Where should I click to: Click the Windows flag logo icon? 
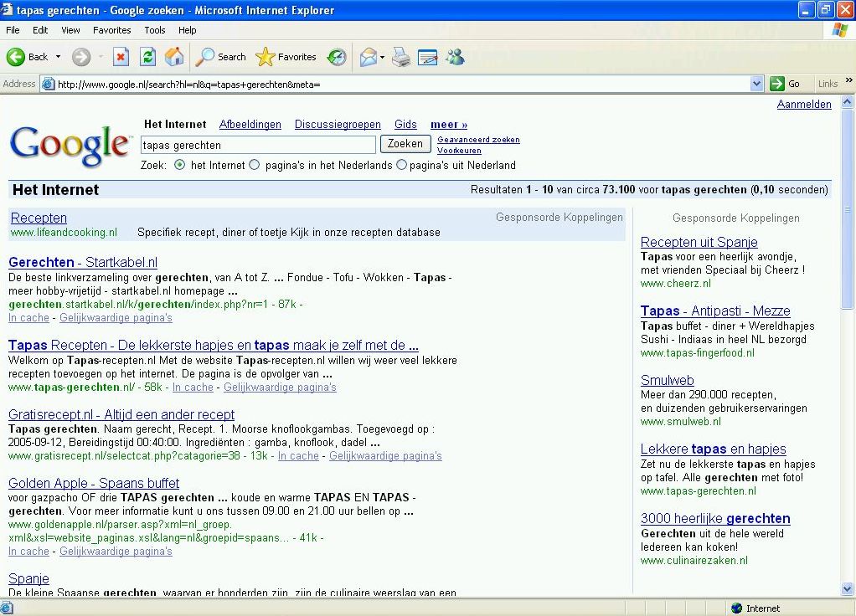coord(839,30)
